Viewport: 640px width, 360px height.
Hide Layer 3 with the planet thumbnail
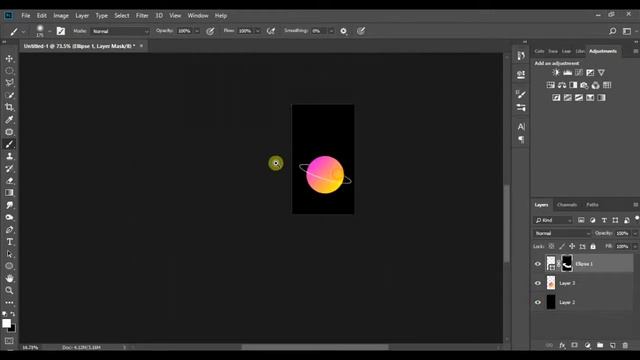click(538, 283)
